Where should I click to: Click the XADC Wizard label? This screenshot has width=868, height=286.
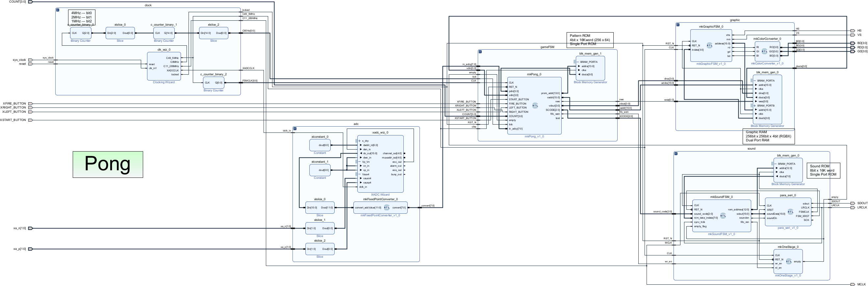tap(380, 195)
